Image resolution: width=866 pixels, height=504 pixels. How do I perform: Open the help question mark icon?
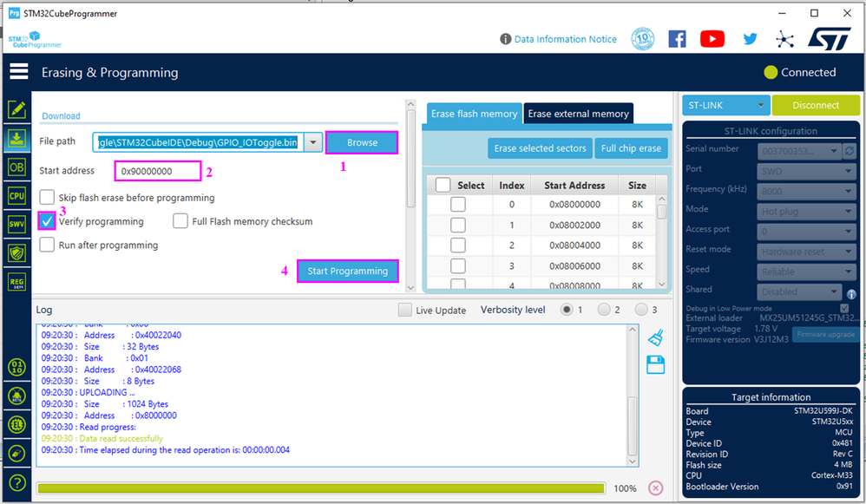coord(16,483)
